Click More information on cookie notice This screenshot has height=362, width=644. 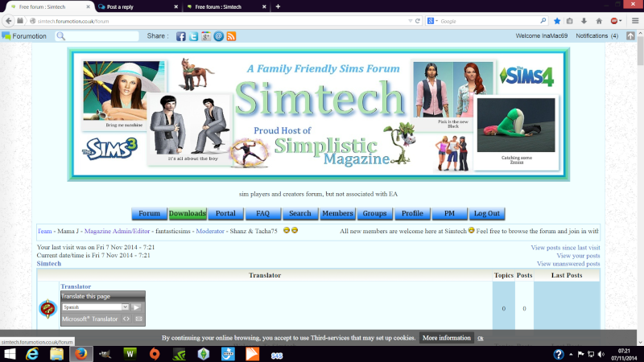(447, 338)
